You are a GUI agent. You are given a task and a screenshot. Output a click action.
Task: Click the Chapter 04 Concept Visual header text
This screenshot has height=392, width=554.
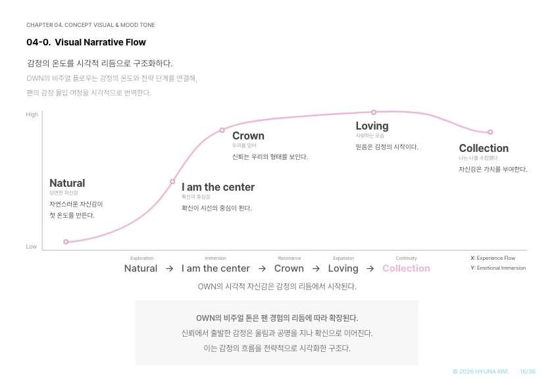pos(90,25)
